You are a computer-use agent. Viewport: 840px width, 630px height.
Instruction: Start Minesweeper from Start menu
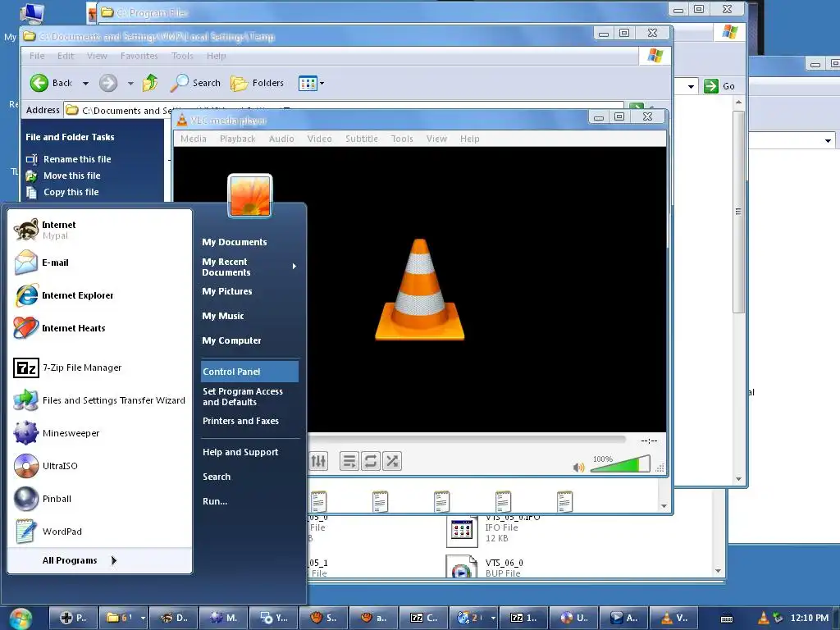point(99,433)
